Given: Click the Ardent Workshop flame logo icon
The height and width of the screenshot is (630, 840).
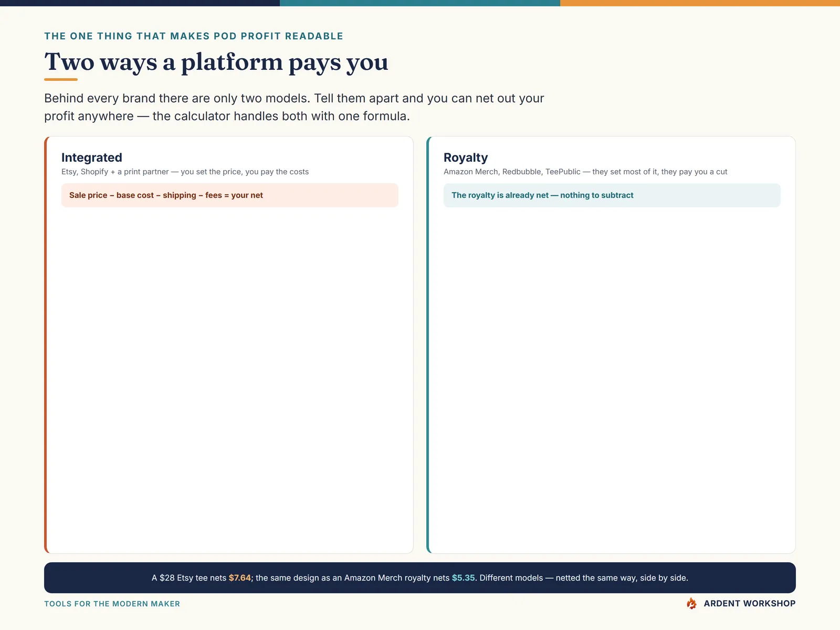Looking at the screenshot, I should coord(691,603).
